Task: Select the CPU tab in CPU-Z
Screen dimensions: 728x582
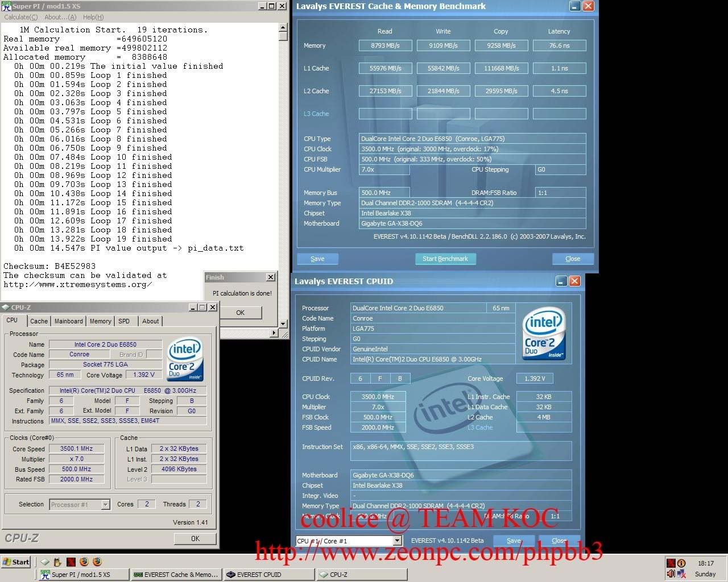Action: tap(13, 321)
